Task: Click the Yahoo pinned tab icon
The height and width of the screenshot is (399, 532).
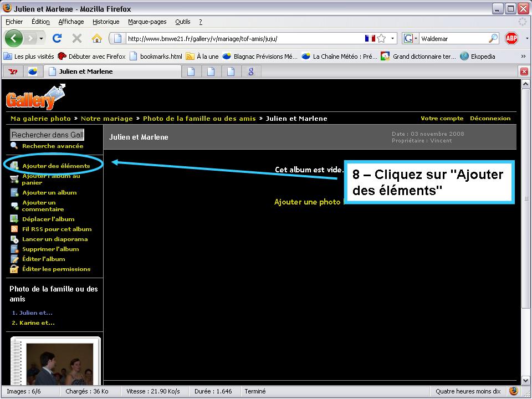Action: click(13, 71)
